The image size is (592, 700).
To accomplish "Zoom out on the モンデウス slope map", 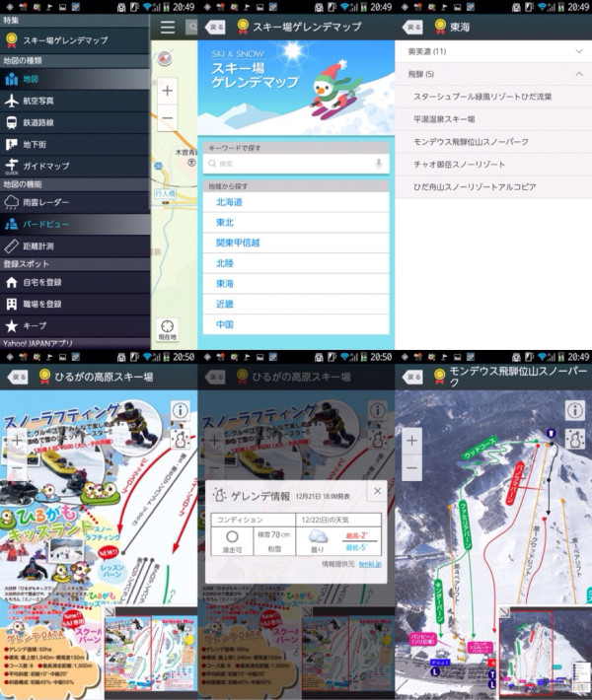I will coord(412,468).
